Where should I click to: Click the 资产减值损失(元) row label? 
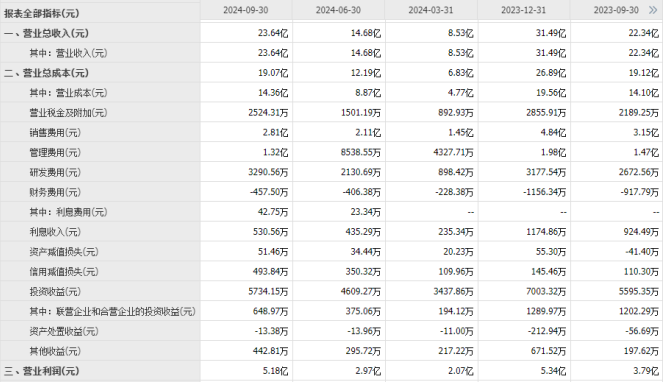(x=64, y=252)
